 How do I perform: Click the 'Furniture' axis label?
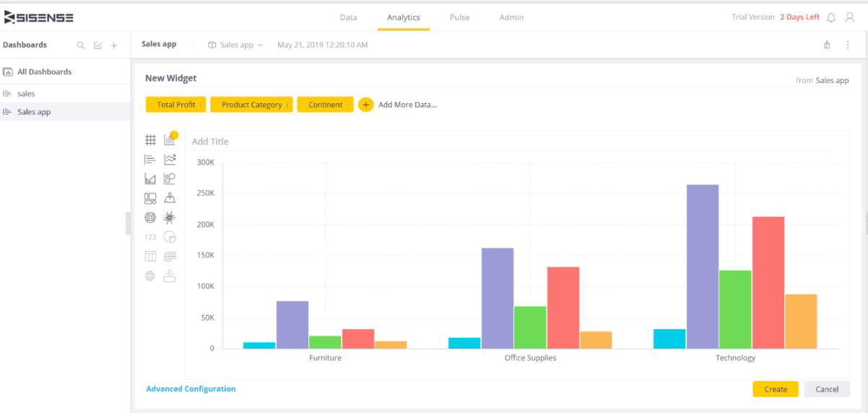coord(325,358)
